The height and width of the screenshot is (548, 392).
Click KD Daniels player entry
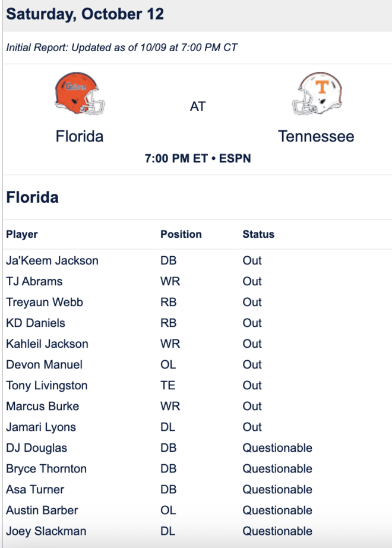36,323
